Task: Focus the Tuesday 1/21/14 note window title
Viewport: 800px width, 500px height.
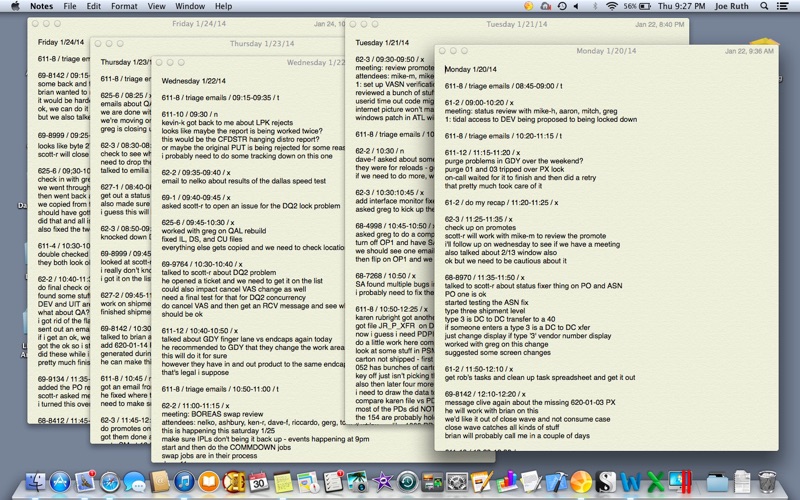Action: pyautogui.click(x=517, y=24)
